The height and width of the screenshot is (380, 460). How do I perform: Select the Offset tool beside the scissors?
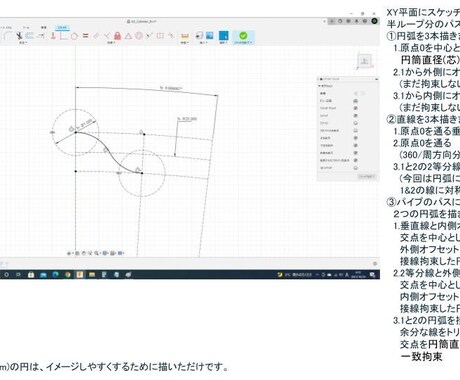coord(29,36)
